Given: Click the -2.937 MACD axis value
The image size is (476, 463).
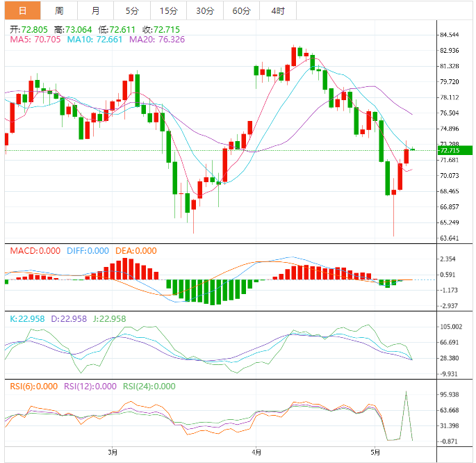Looking at the screenshot, I should [448, 306].
